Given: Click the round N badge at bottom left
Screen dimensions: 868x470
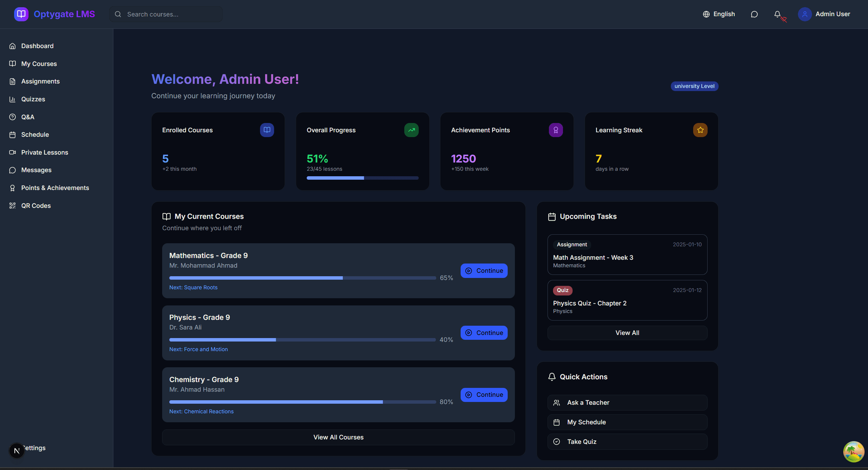Looking at the screenshot, I should point(16,450).
